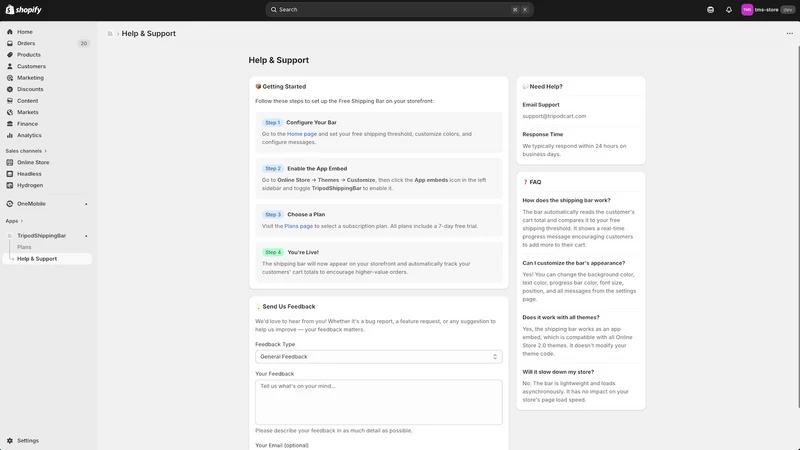
Task: Click the tms-store account avatar
Action: pyautogui.click(x=747, y=10)
